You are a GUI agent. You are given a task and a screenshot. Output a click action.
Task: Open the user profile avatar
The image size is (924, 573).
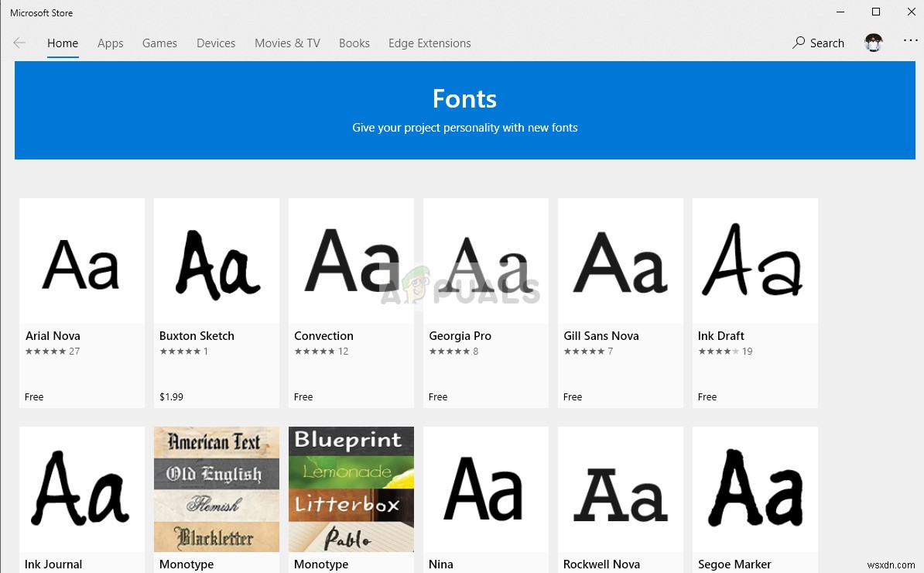[874, 43]
